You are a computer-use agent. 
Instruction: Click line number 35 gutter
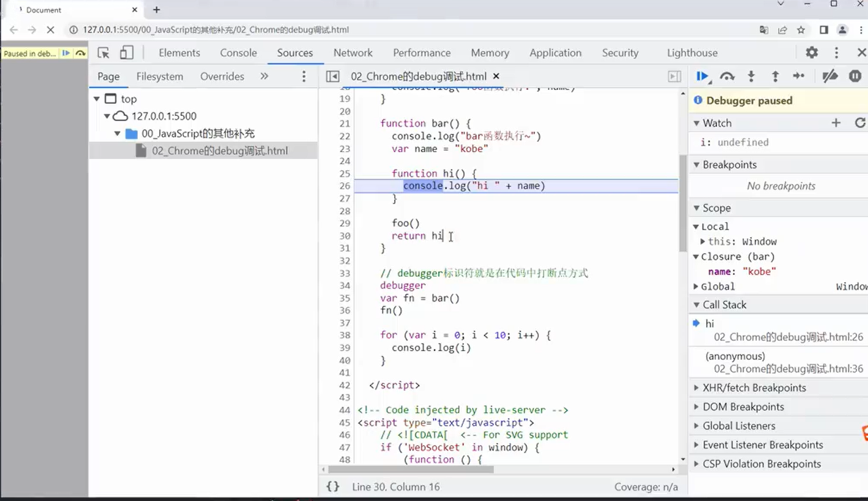(x=345, y=298)
